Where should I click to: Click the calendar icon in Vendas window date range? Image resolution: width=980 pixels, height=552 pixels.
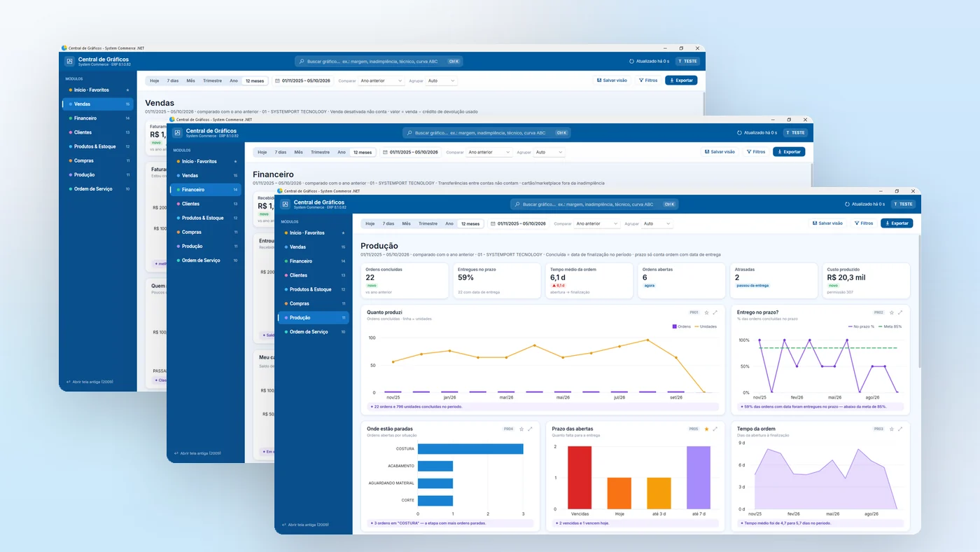point(278,81)
